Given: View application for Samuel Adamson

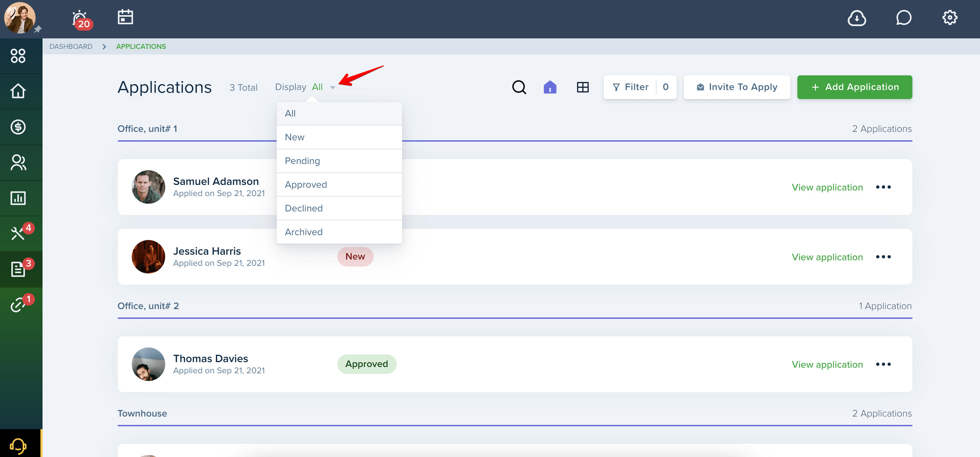Looking at the screenshot, I should [x=827, y=187].
